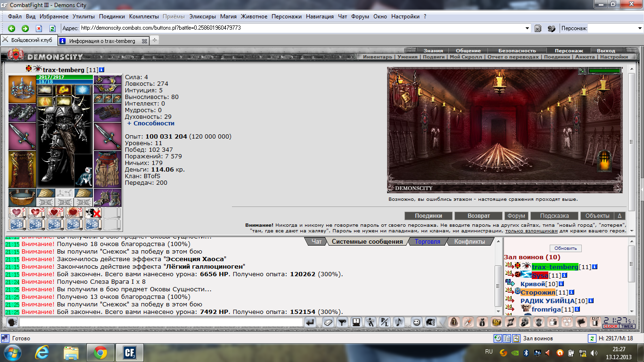644x362 pixels.
Task: Open the gold coins icon
Action: coord(496,322)
